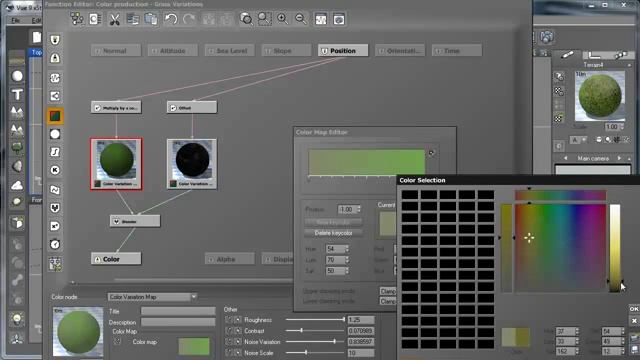The image size is (640, 360).
Task: Select the fractal node tool in node palette
Action: click(x=55, y=96)
